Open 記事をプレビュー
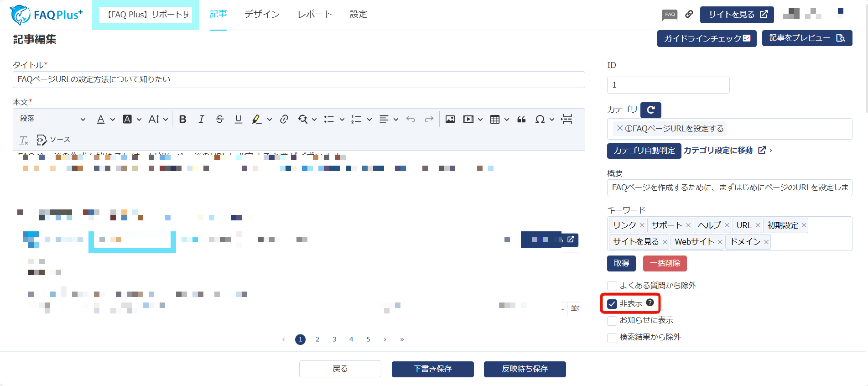This screenshot has height=386, width=868. click(807, 38)
